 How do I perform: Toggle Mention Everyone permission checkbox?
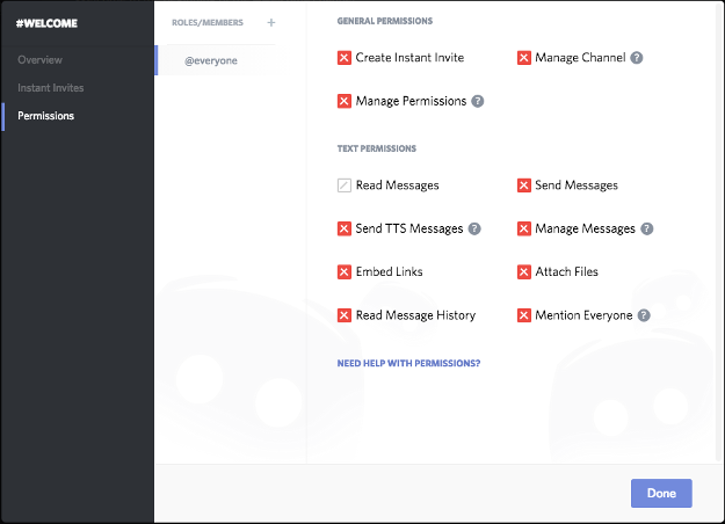pos(524,315)
